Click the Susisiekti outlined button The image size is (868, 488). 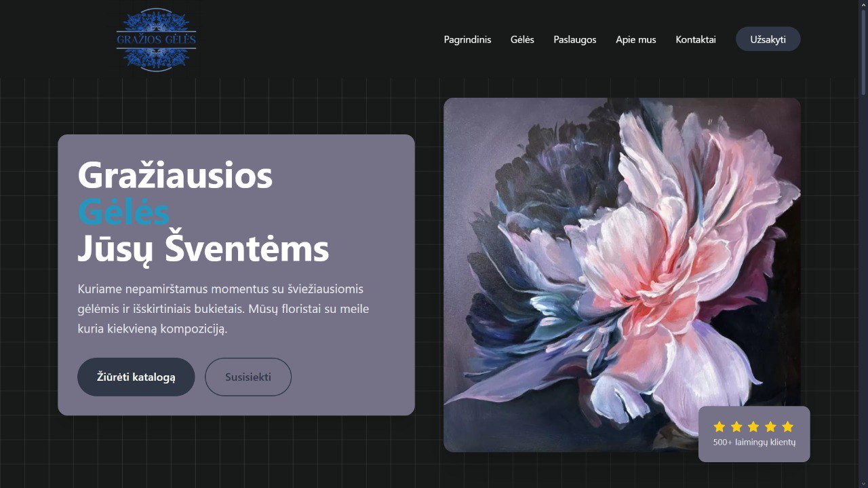248,377
